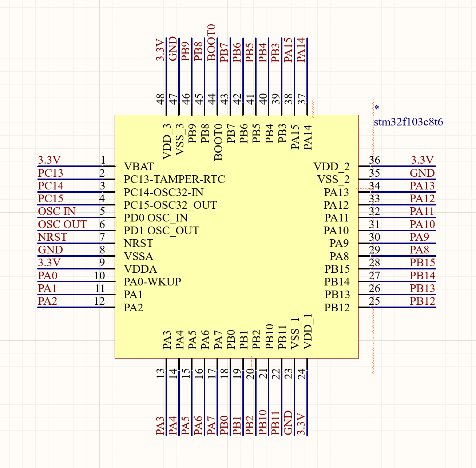Click pin number 36 on VDD_2 wire
The height and width of the screenshot is (468, 476).
coord(375,159)
